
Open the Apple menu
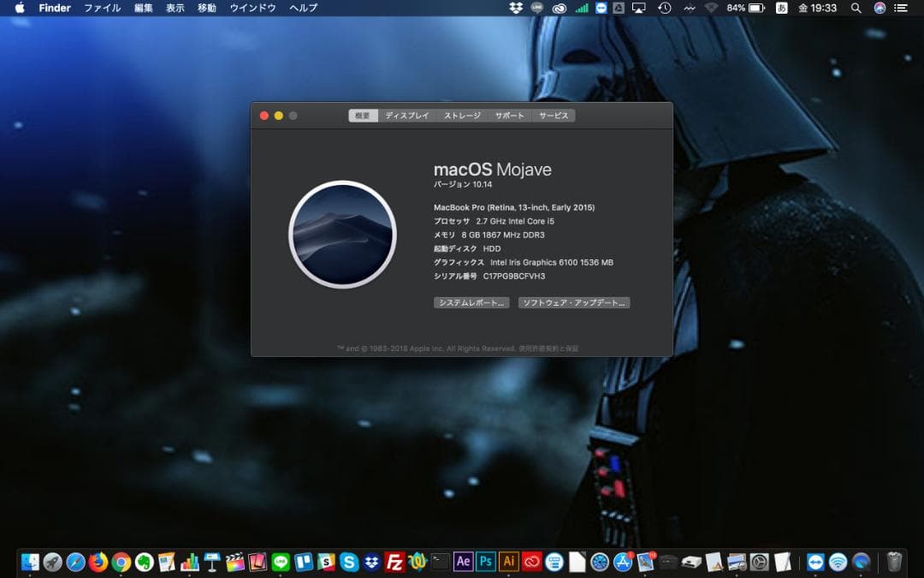click(x=19, y=8)
